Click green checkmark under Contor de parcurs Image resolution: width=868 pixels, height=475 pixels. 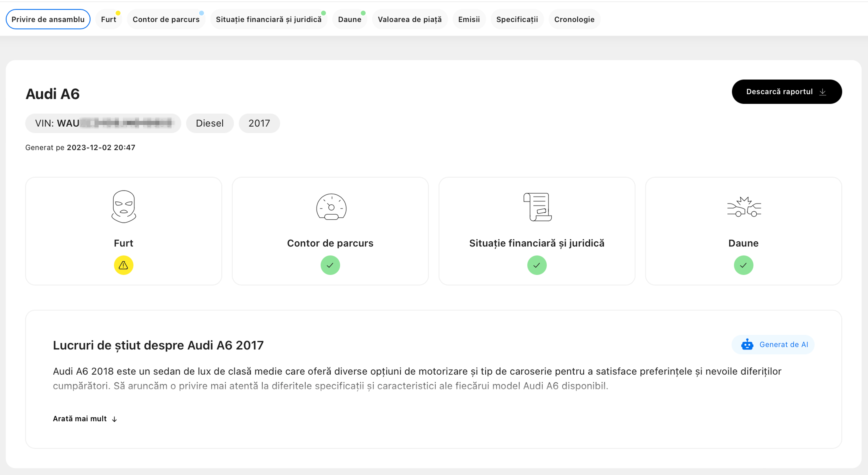pos(330,265)
